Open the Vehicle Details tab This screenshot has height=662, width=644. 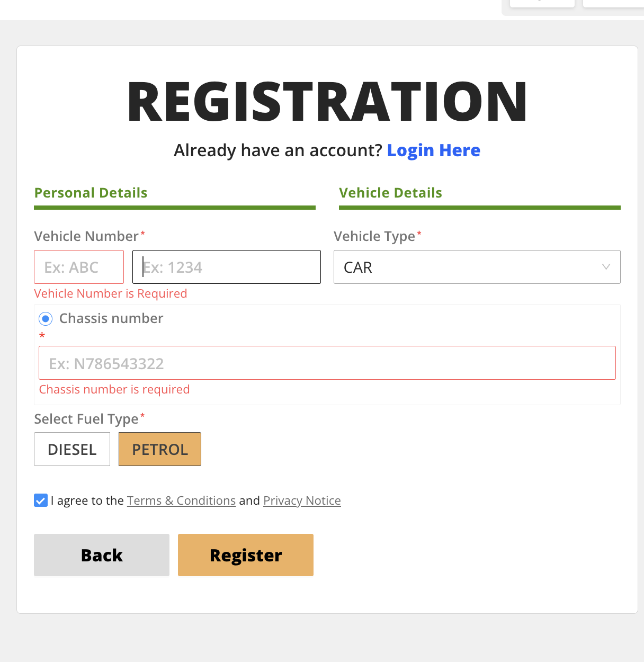(x=390, y=193)
